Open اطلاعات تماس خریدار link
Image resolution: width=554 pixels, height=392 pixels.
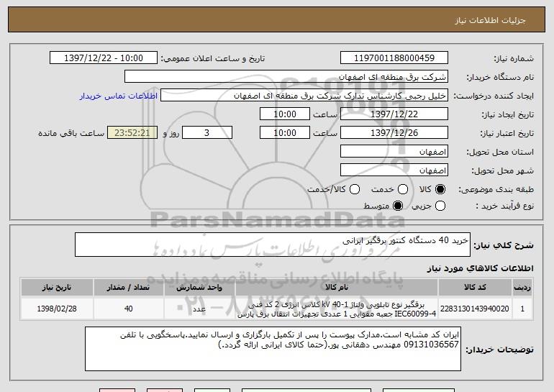pyautogui.click(x=119, y=96)
